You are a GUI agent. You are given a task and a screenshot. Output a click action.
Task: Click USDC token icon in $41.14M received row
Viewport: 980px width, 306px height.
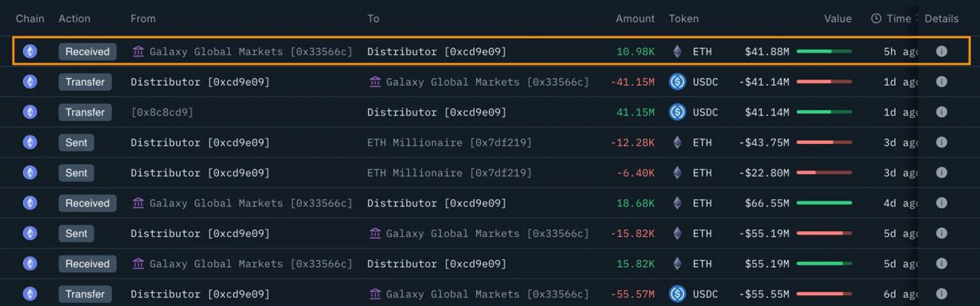[x=677, y=112]
